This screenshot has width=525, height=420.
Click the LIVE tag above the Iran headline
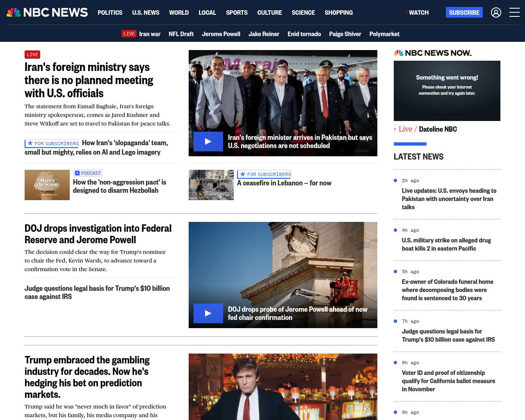coord(32,55)
